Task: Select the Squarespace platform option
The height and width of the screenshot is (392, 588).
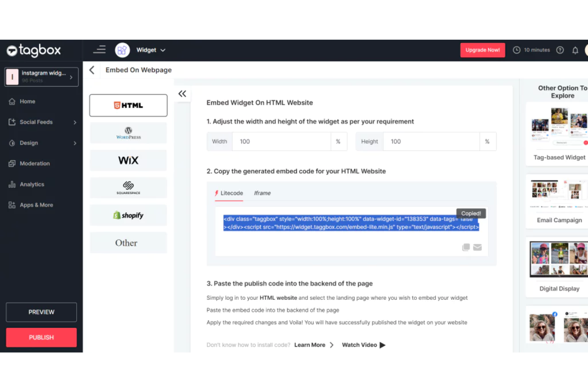Action: coord(128,188)
